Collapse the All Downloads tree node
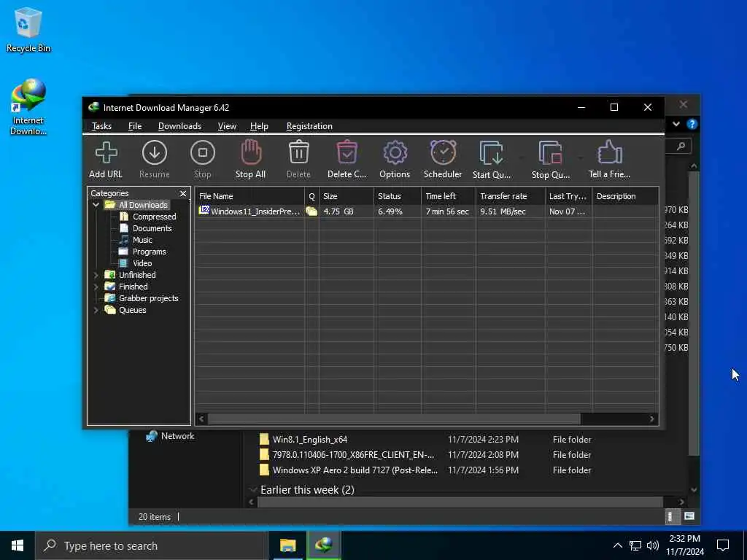747x560 pixels. (96, 205)
